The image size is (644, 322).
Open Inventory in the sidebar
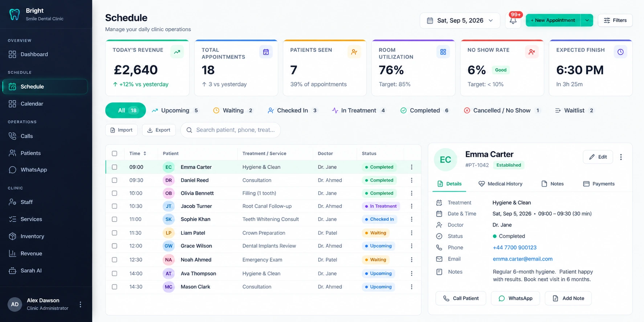click(x=45, y=236)
